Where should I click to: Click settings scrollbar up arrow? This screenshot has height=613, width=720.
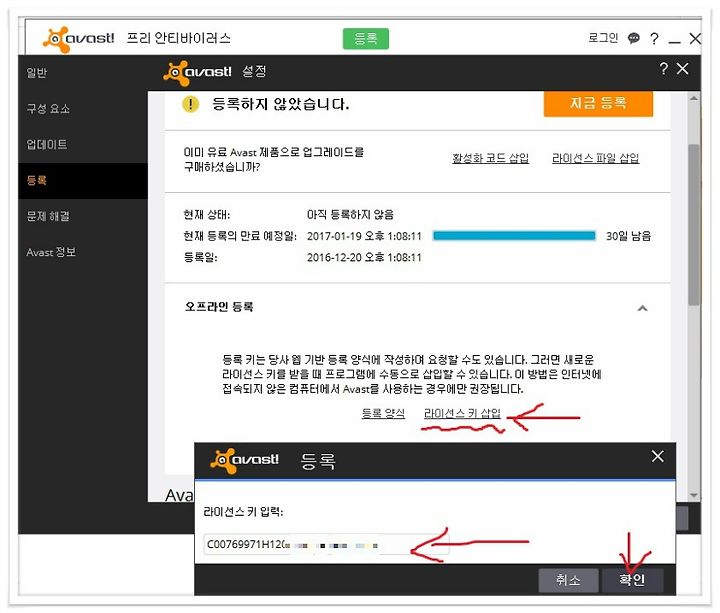pos(694,98)
